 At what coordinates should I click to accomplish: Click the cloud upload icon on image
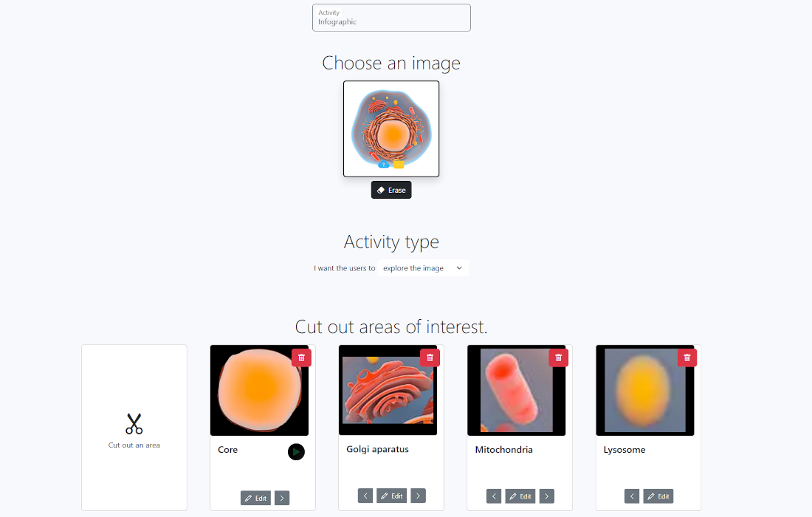click(x=384, y=164)
